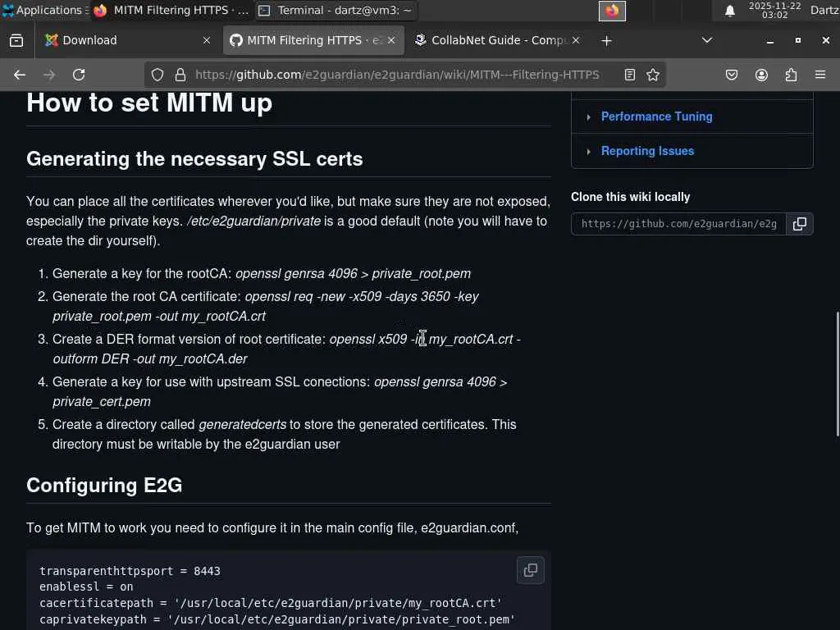
Task: Copy the wiki clone URL
Action: tap(800, 223)
